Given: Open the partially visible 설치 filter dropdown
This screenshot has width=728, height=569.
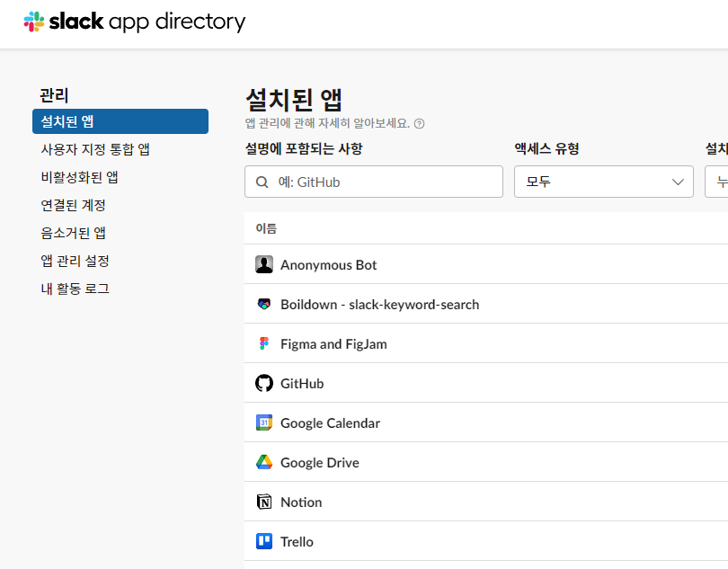Looking at the screenshot, I should 716,182.
